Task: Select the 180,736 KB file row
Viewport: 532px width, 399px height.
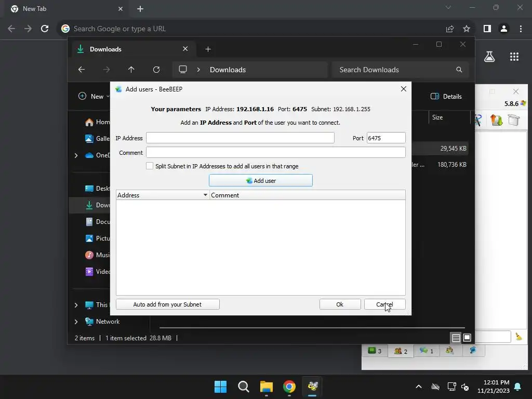Action: [440, 165]
